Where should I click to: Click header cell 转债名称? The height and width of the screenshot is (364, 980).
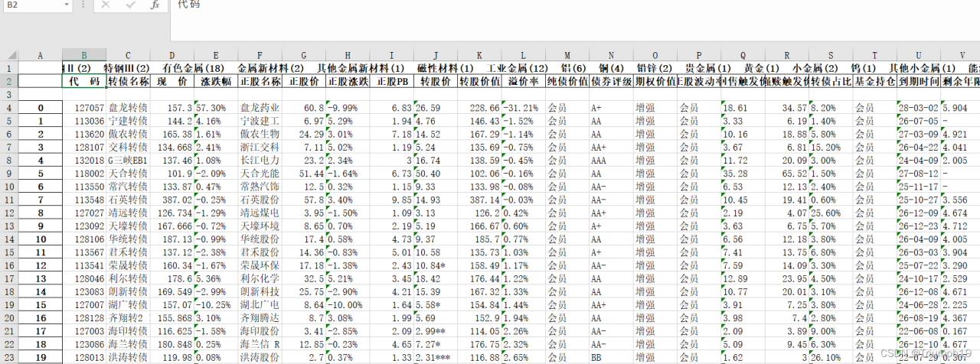pyautogui.click(x=129, y=81)
